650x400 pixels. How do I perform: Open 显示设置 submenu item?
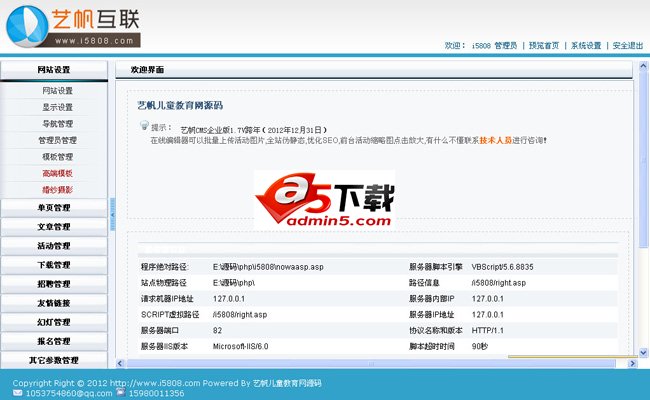pyautogui.click(x=58, y=107)
